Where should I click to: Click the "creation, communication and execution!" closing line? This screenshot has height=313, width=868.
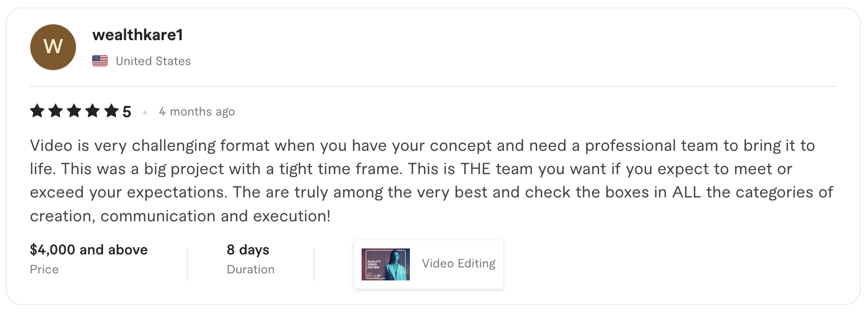(x=180, y=216)
